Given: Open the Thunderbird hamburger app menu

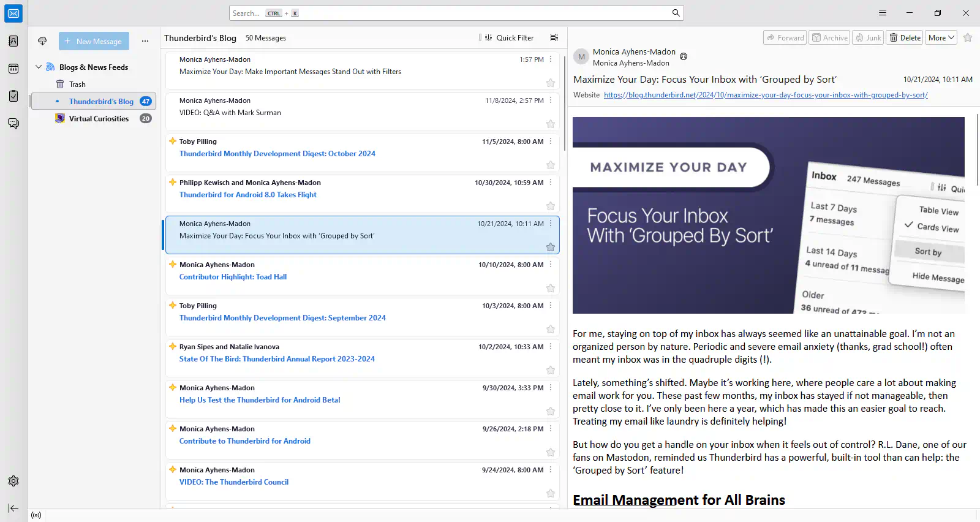Looking at the screenshot, I should click(x=883, y=13).
